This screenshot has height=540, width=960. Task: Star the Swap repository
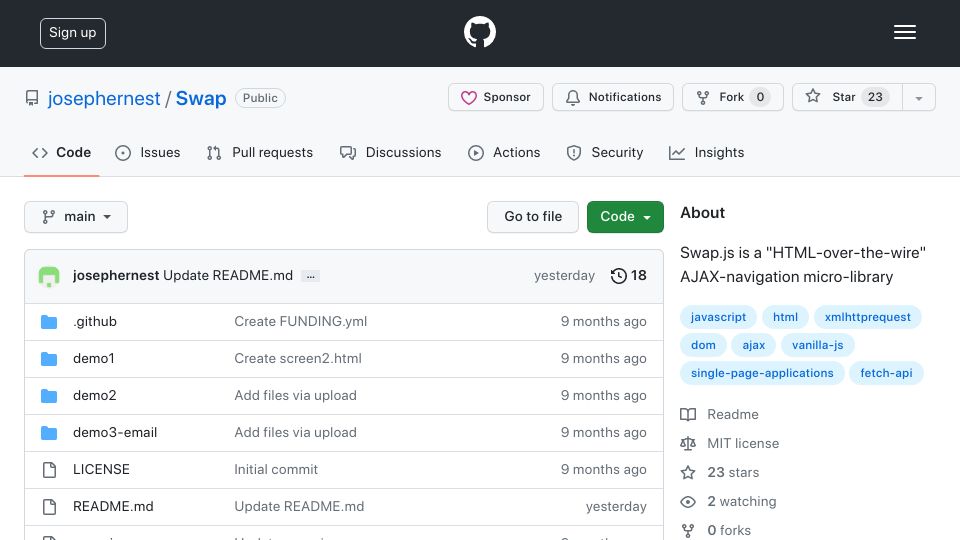coord(847,97)
